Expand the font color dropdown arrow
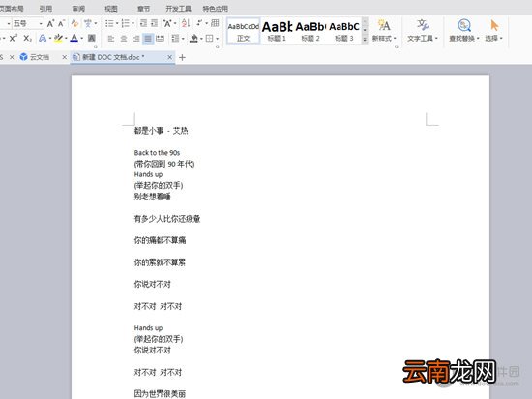 pos(82,39)
